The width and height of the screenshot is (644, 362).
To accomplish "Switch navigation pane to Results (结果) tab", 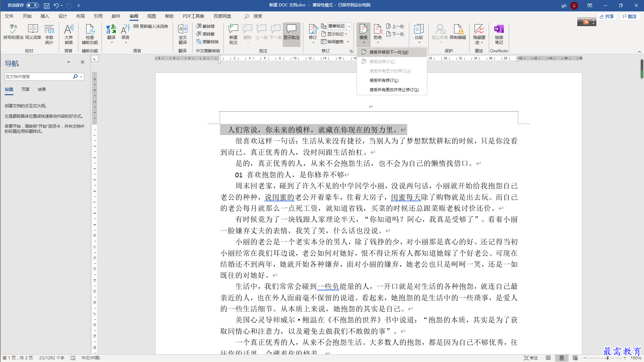I will click(x=42, y=89).
